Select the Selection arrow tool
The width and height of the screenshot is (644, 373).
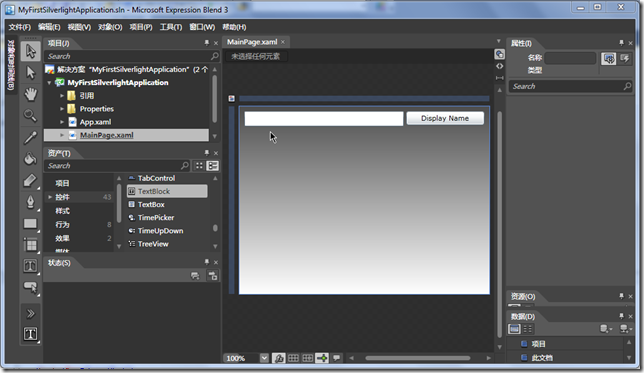[x=30, y=52]
